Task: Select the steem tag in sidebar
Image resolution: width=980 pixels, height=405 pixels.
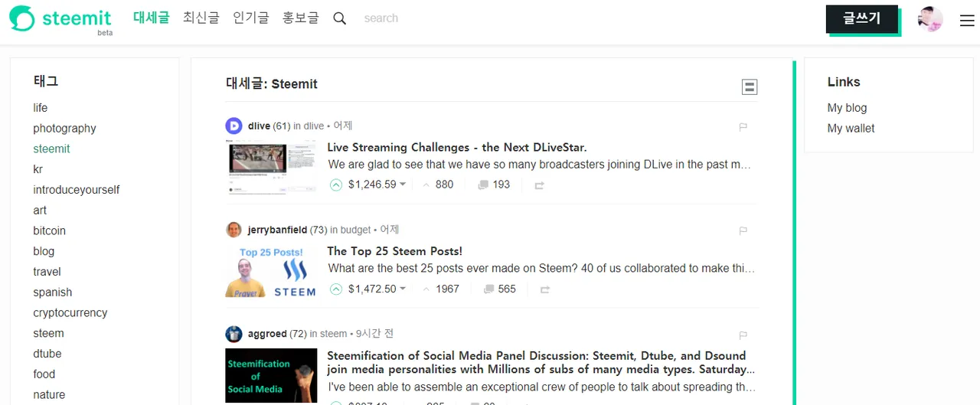Action: tap(48, 333)
